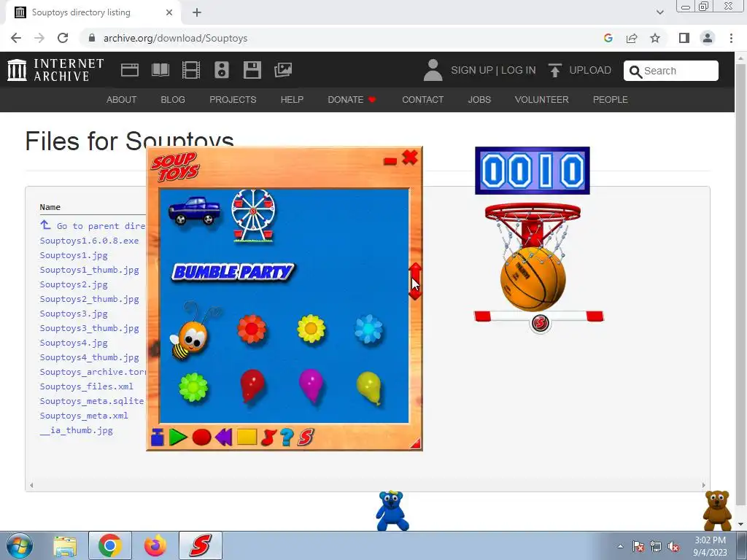The height and width of the screenshot is (560, 747).
Task: Select the purple balloon toy
Action: 311,386
